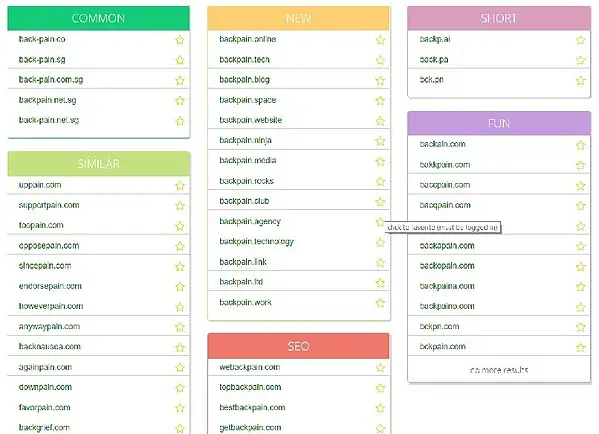The width and height of the screenshot is (599, 434).
Task: Open back-pain.com.sg domain result
Action: pos(51,79)
